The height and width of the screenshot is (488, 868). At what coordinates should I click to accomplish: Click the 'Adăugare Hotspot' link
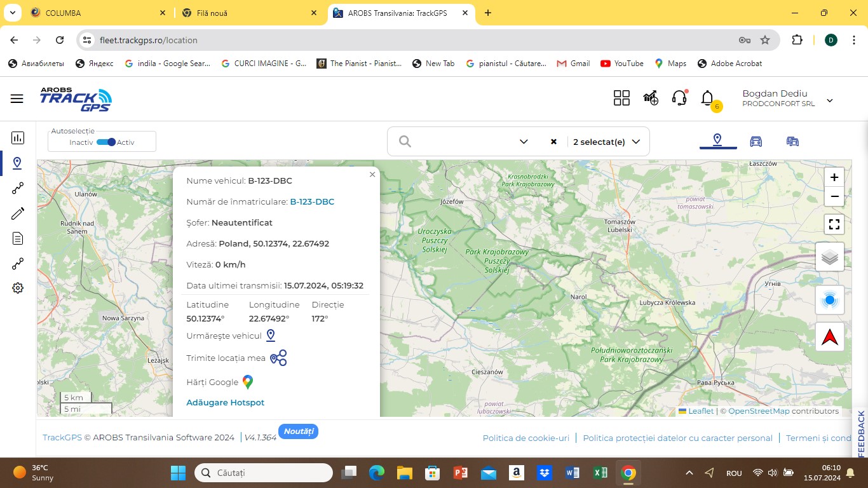pos(225,402)
